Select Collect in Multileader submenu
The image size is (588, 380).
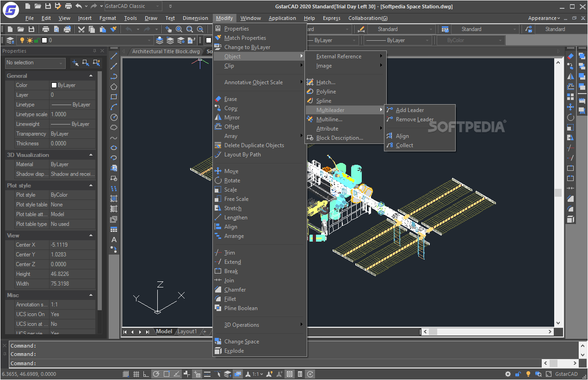[404, 145]
